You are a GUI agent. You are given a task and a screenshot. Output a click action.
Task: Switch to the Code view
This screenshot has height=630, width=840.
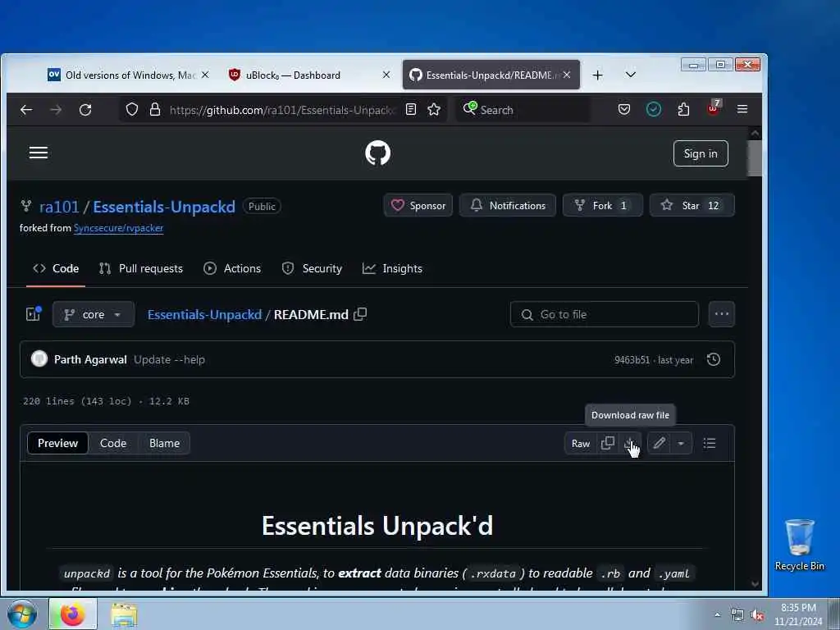[x=113, y=444]
